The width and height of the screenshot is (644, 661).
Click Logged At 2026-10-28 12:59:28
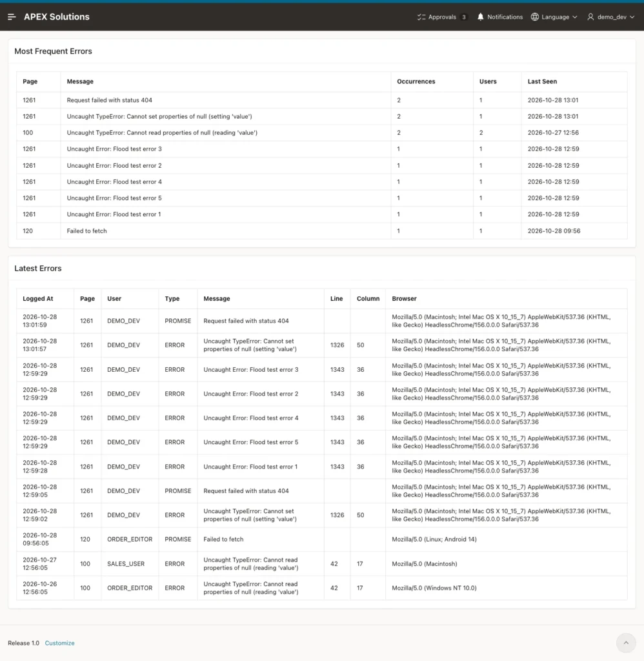[x=39, y=467]
